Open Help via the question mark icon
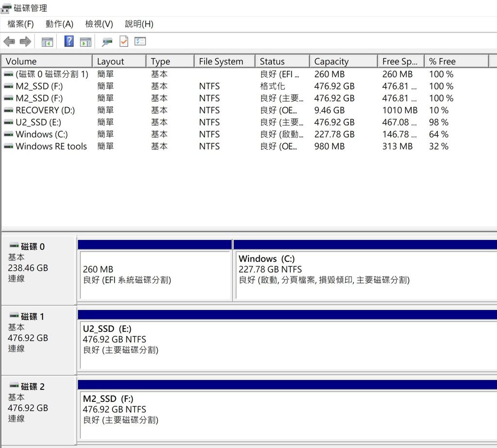 coord(69,42)
